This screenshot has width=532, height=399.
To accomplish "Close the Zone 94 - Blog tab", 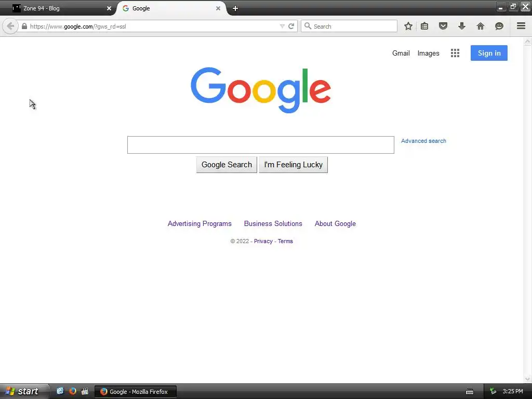I will (109, 8).
